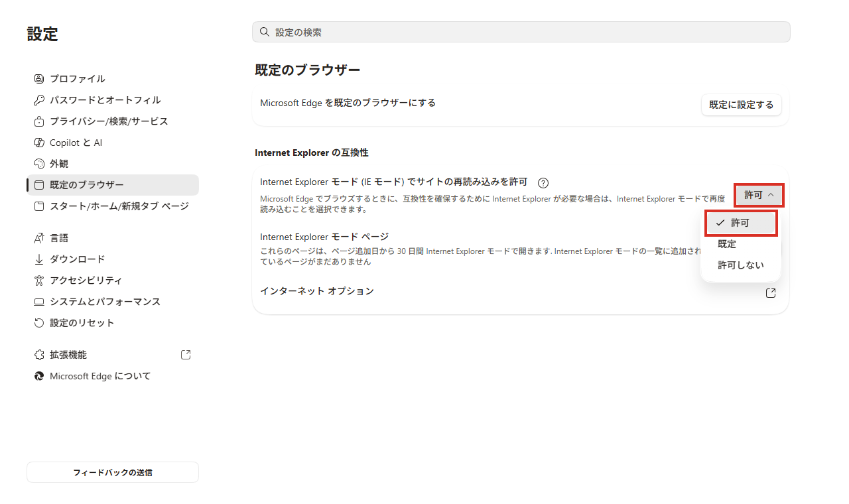Open インターネット オプション external link icon
Screen dimensions: 849x504
tap(771, 293)
